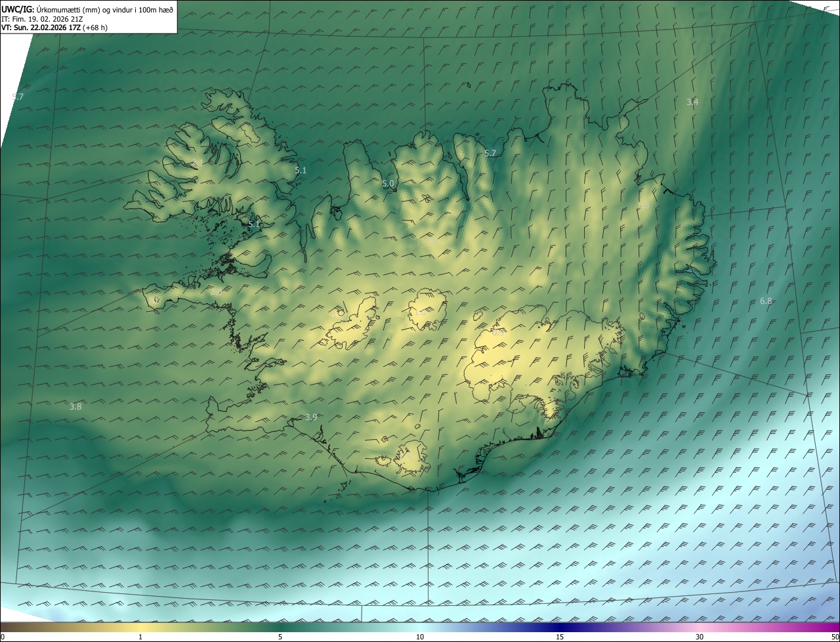Screen dimensions: 840x642
Task: Click the colorbar tick label 15
Action: 560,637
